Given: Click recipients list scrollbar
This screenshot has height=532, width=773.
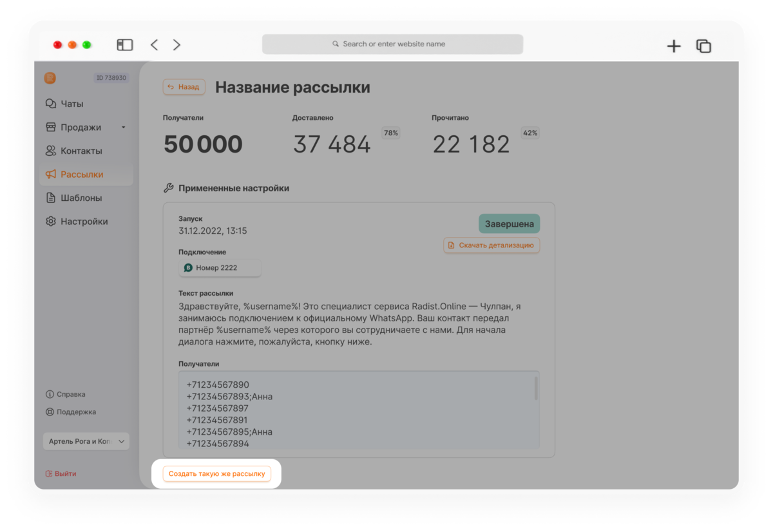Looking at the screenshot, I should click(536, 388).
